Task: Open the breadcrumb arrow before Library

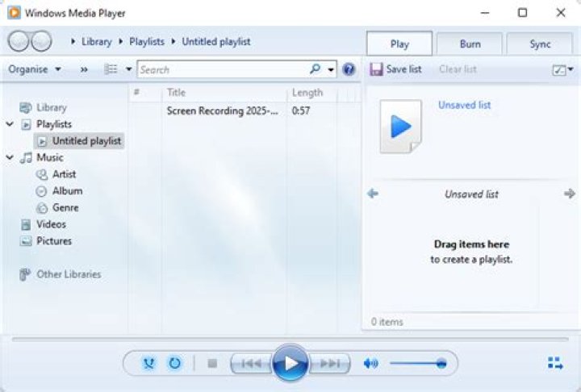Action: (73, 41)
